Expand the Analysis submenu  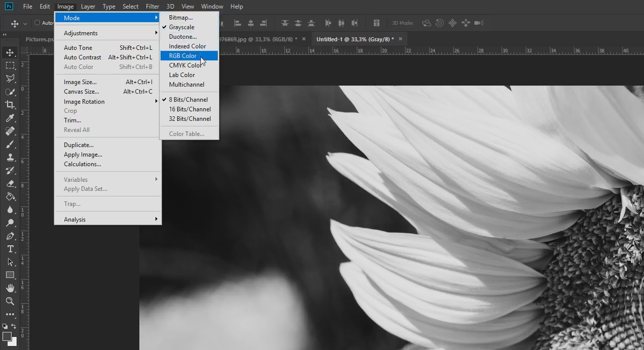click(74, 219)
